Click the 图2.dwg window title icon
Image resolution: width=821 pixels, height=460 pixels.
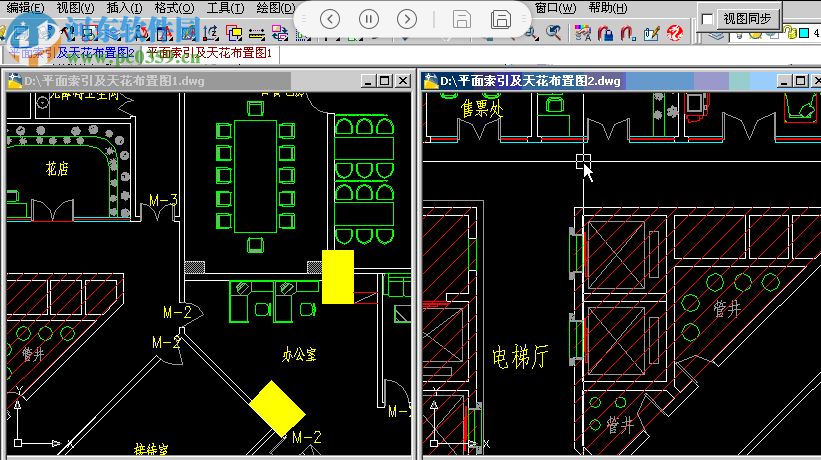(431, 81)
